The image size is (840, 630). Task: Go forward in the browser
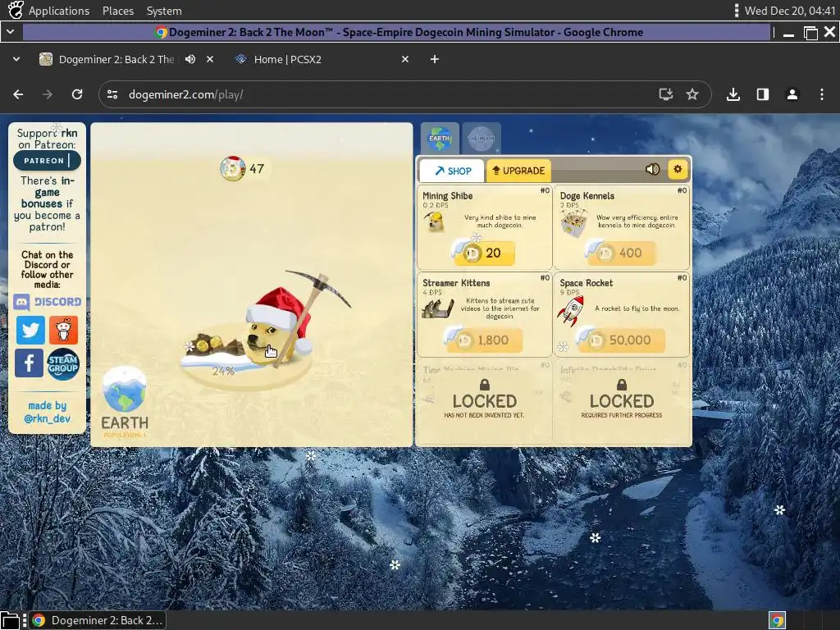pos(48,94)
